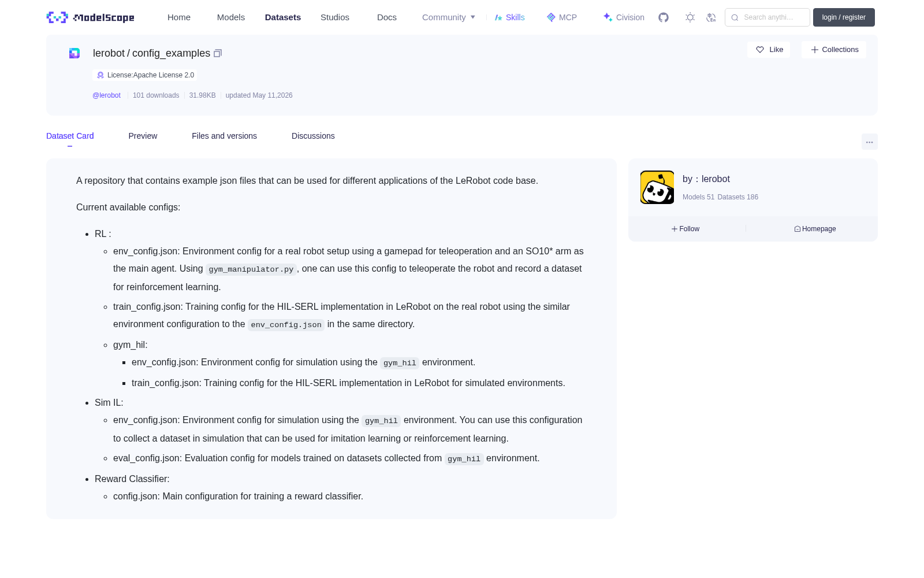924x578 pixels.
Task: Click the Skills nav label
Action: coord(515,17)
